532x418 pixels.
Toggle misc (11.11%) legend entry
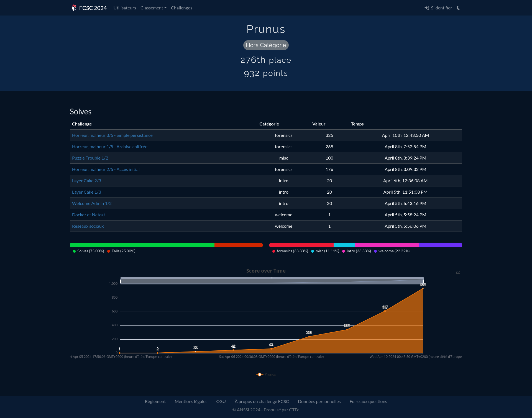[325, 251]
